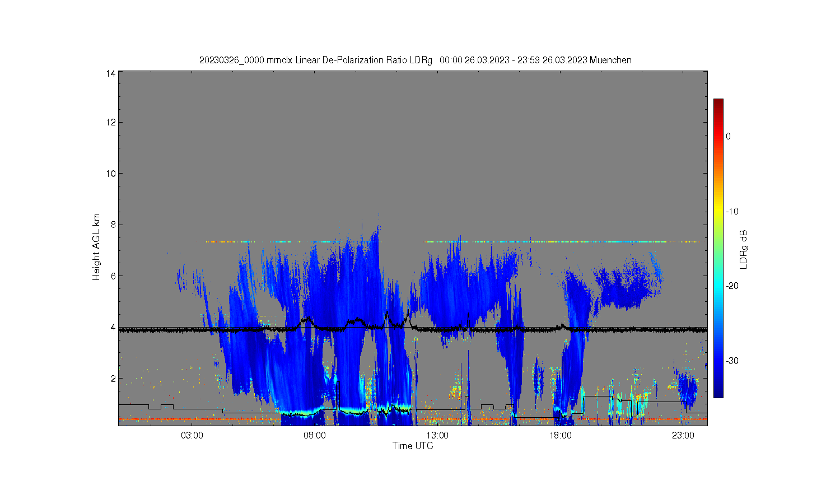840x504 pixels.
Task: Click the plot title text at top
Action: tap(415, 60)
